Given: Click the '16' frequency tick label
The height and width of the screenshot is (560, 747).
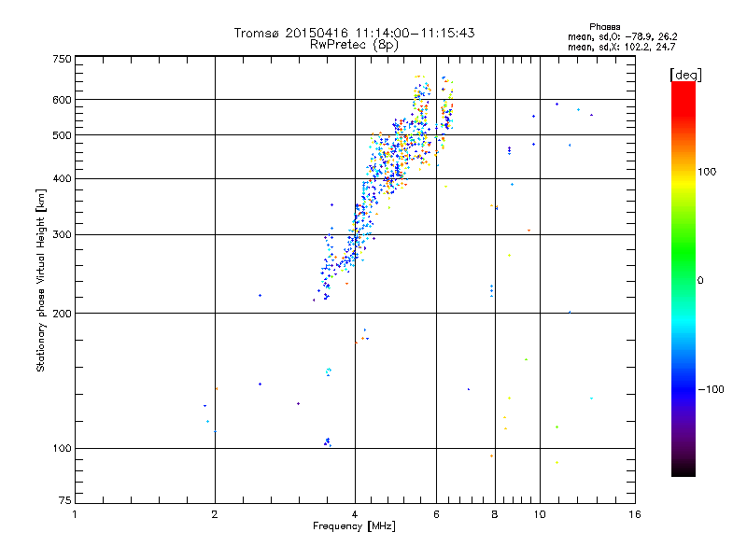Looking at the screenshot, I should 635,514.
